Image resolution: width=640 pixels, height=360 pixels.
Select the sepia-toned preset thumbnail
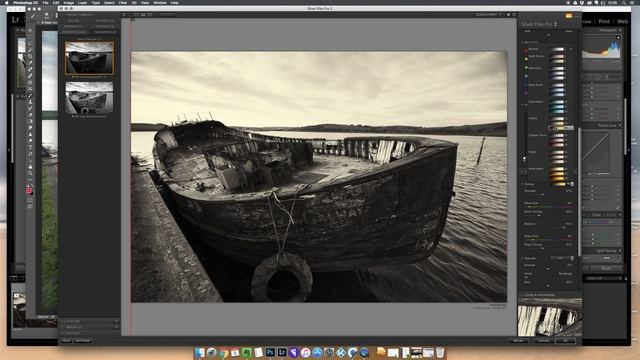(89, 58)
